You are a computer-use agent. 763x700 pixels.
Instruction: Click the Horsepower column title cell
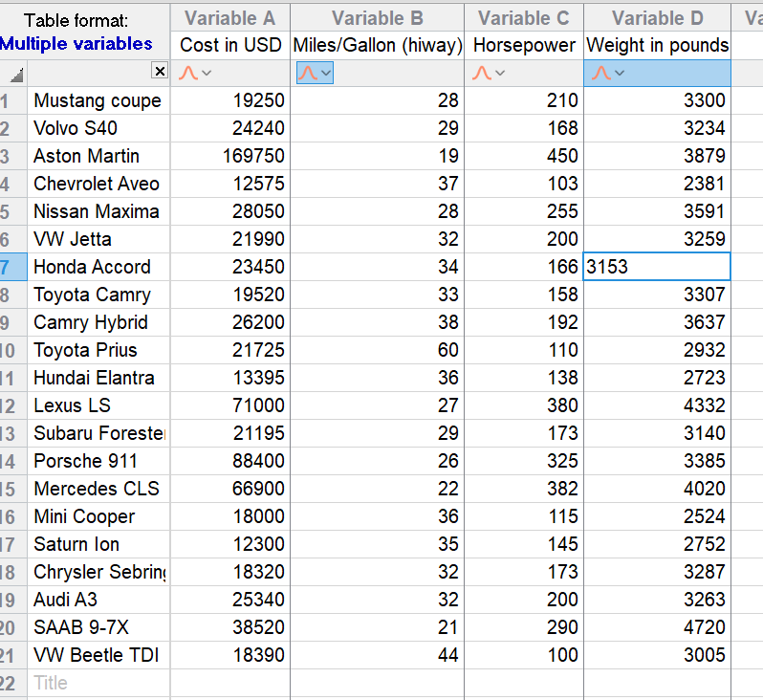click(x=524, y=45)
